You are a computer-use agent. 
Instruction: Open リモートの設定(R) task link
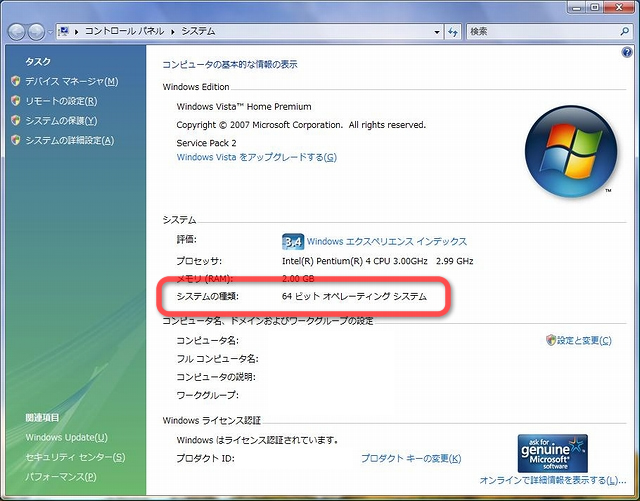(x=61, y=101)
